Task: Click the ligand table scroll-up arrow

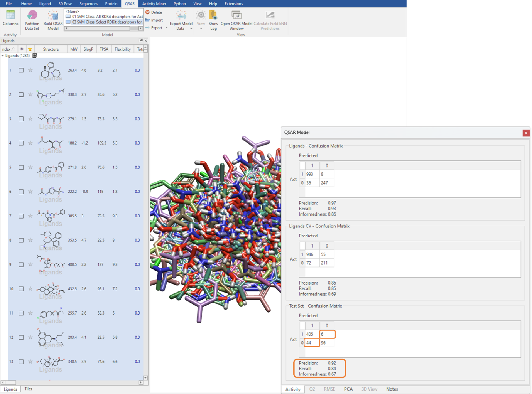Action: [145, 48]
